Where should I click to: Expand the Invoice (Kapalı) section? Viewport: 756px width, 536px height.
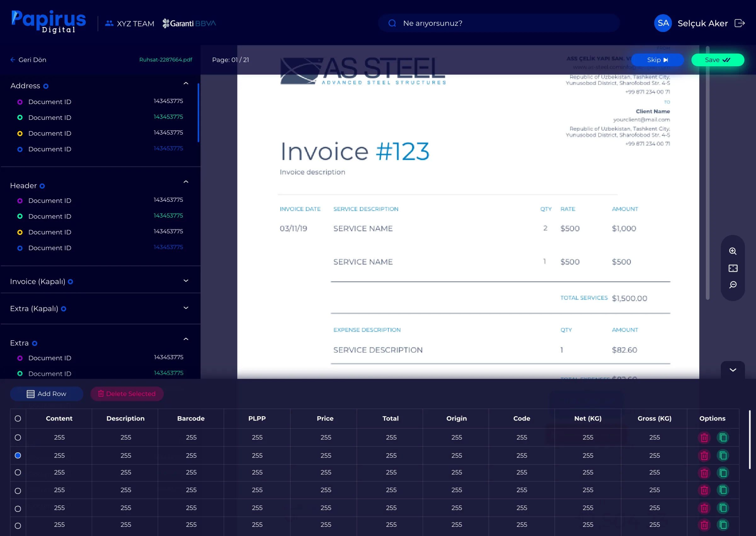(186, 281)
